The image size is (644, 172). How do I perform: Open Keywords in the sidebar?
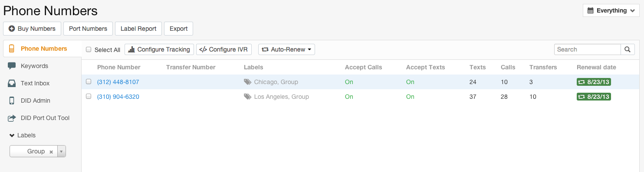(34, 66)
